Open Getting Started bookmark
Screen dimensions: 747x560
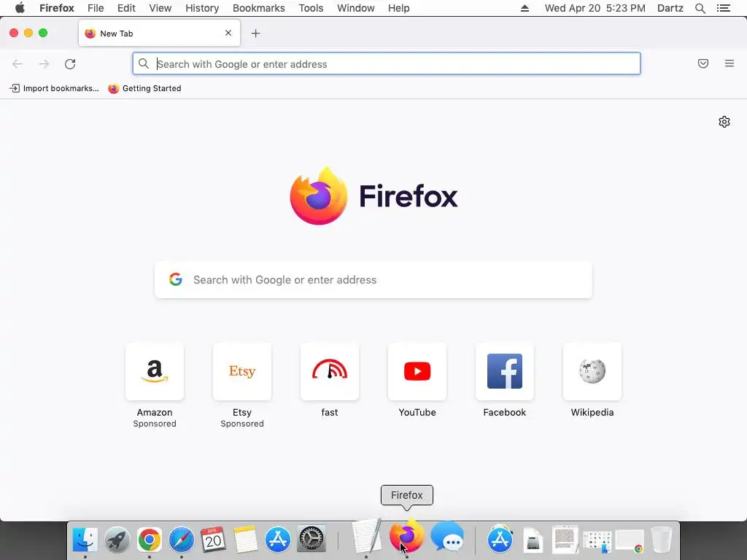144,88
